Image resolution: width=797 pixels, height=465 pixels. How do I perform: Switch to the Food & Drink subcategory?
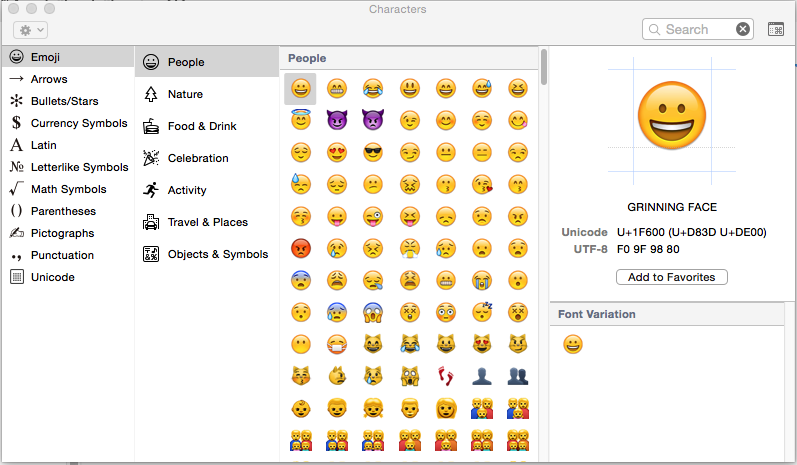207,126
